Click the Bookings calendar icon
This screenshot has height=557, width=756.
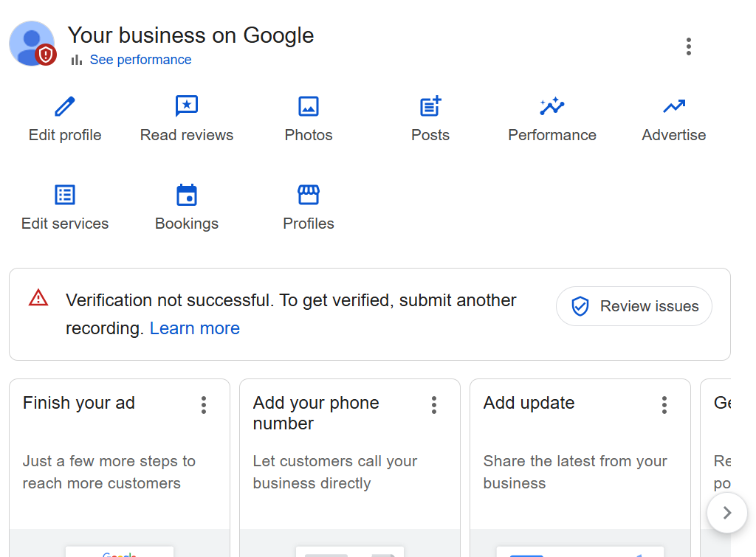pyautogui.click(x=187, y=195)
